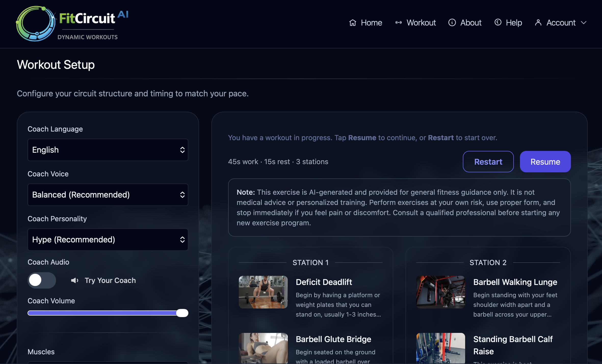602x364 pixels.
Task: Click the speaker icon beside Try Your Coach
Action: pyautogui.click(x=74, y=280)
